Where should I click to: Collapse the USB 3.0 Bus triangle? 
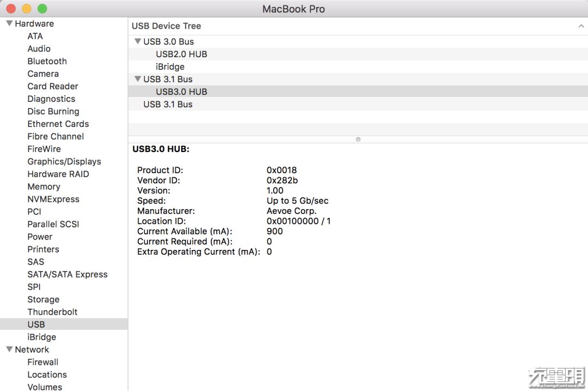coord(138,41)
